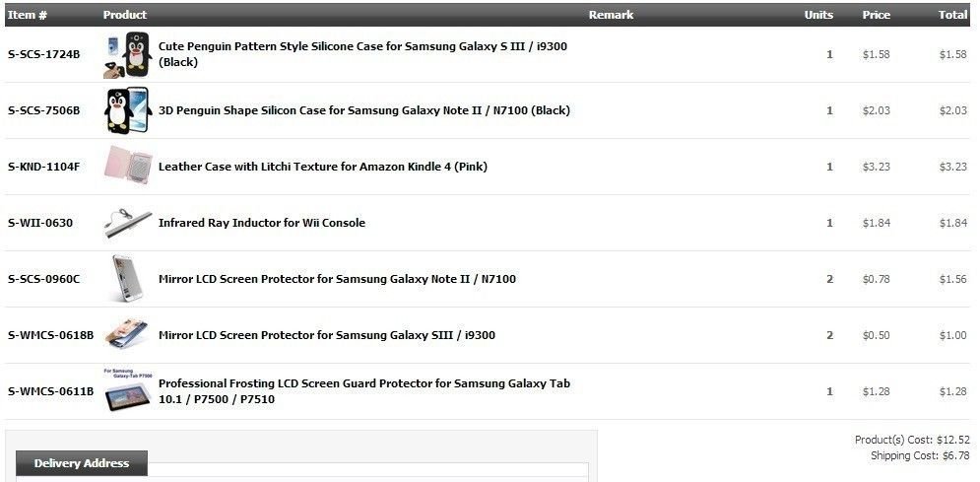Image resolution: width=980 pixels, height=482 pixels.
Task: Open Leather Case with Litchi Texture link
Action: click(322, 167)
